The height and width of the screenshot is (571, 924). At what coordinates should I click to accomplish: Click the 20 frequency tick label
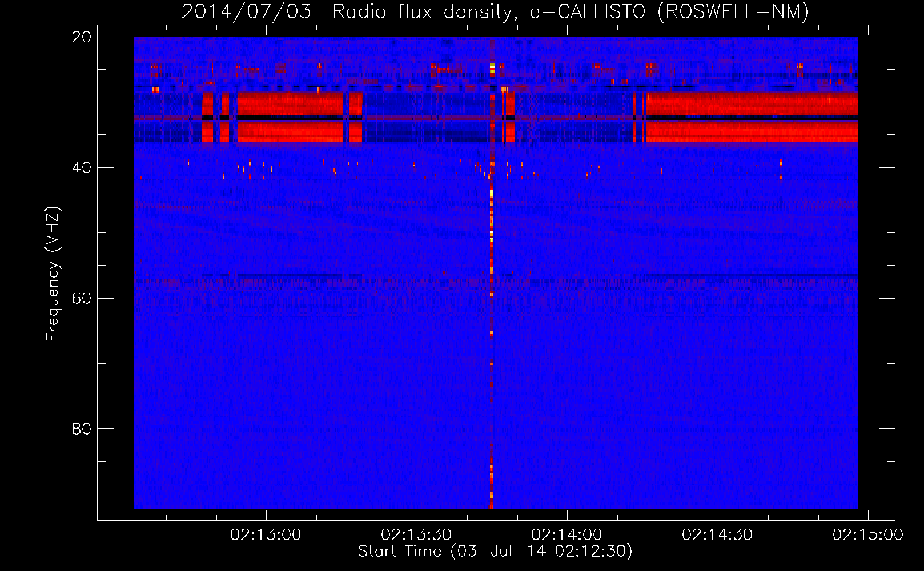(81, 37)
